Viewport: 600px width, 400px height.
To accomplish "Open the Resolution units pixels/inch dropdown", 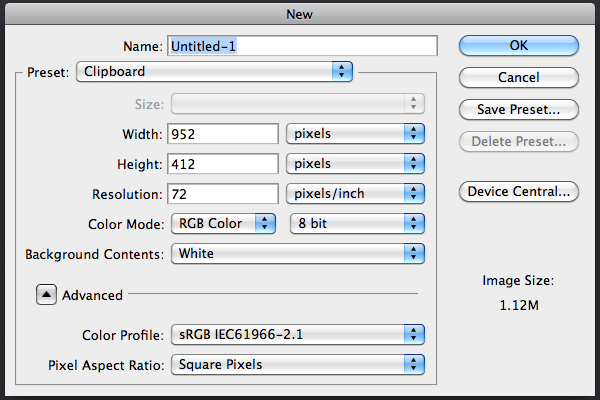I will coord(355,193).
